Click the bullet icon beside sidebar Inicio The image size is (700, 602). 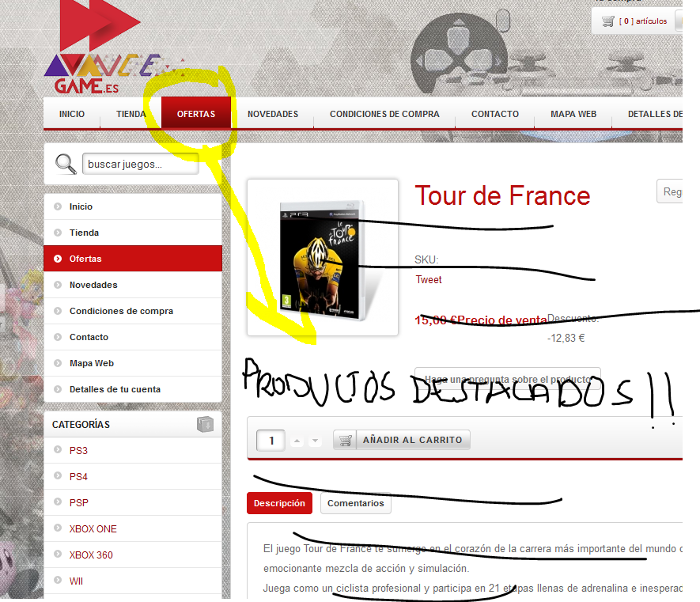click(58, 206)
